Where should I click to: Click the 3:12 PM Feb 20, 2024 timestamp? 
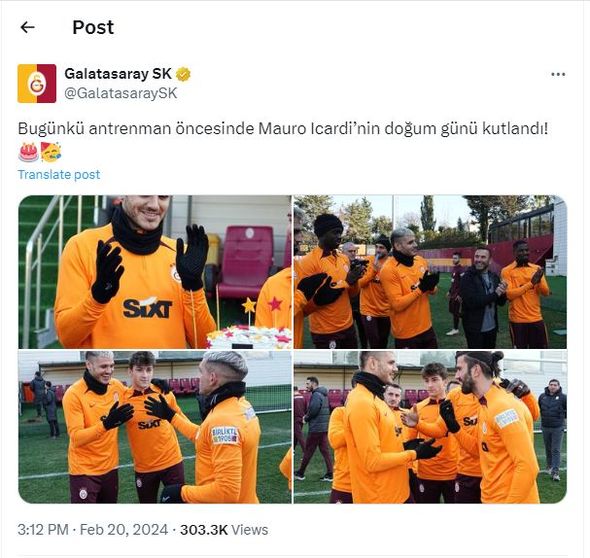(x=93, y=530)
